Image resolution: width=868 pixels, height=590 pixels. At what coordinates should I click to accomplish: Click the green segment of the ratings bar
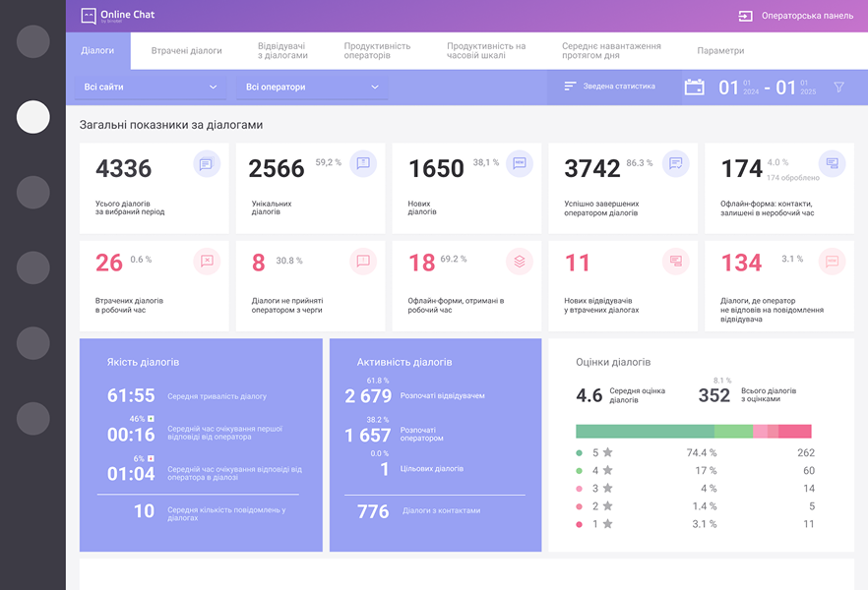[645, 431]
